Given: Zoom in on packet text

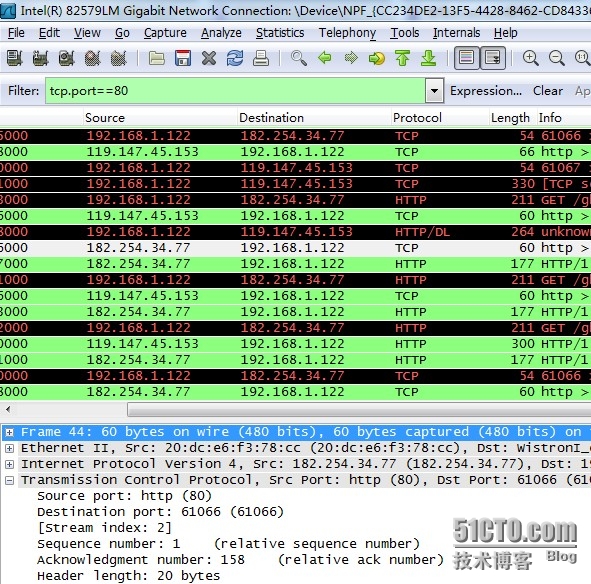Looking at the screenshot, I should [x=531, y=58].
